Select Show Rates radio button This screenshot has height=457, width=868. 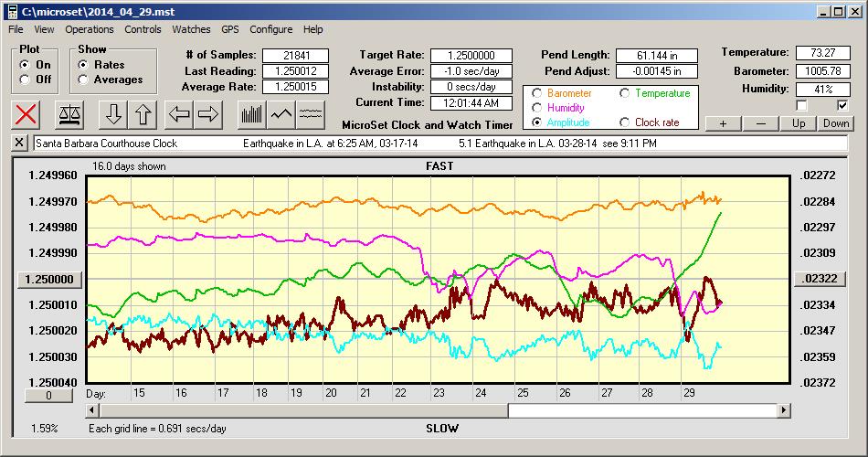(x=83, y=65)
